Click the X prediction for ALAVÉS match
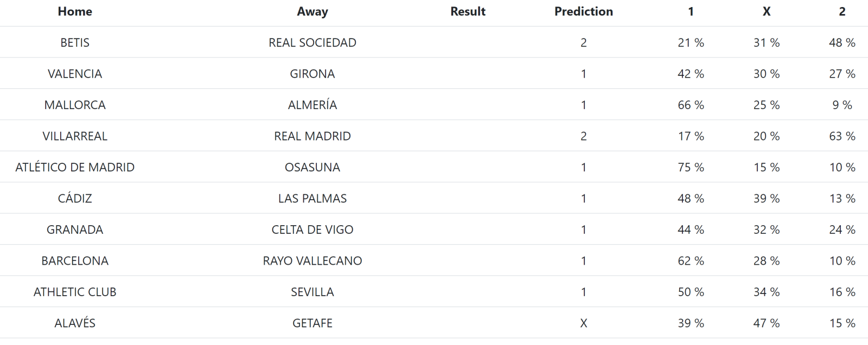This screenshot has height=345, width=868. click(x=584, y=323)
